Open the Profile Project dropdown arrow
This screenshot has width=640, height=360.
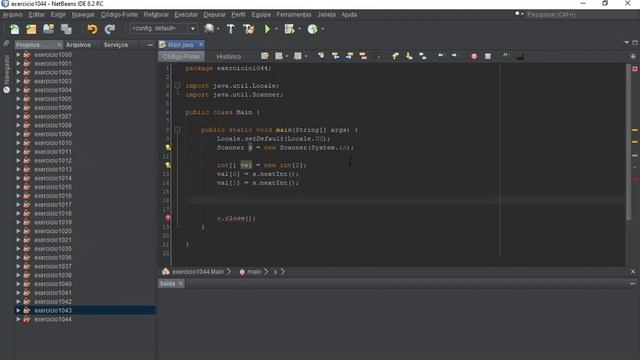point(323,29)
